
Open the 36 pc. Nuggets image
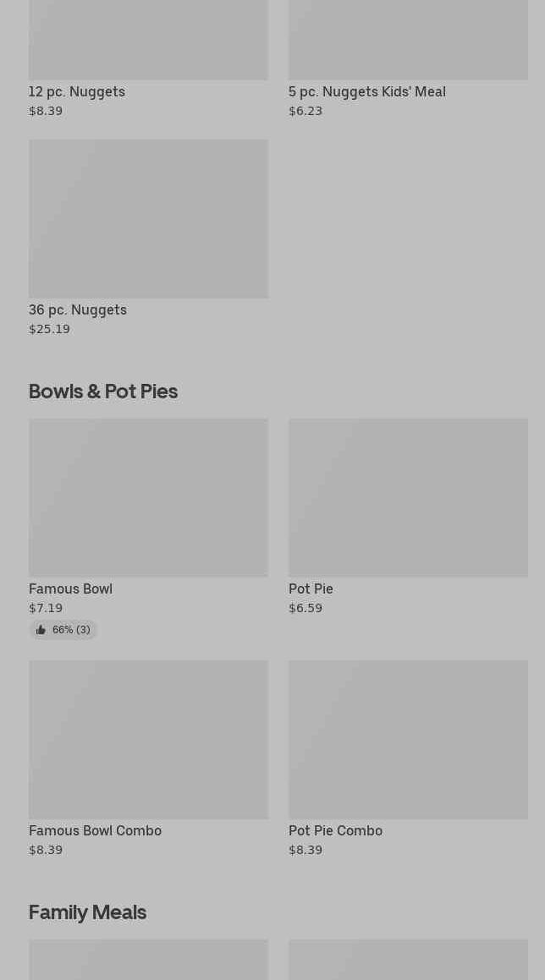148,218
